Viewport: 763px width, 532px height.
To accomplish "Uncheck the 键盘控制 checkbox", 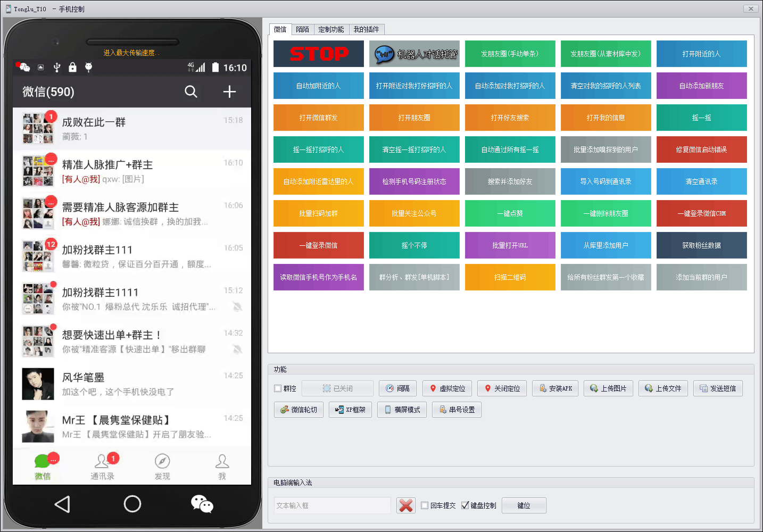I will (465, 505).
